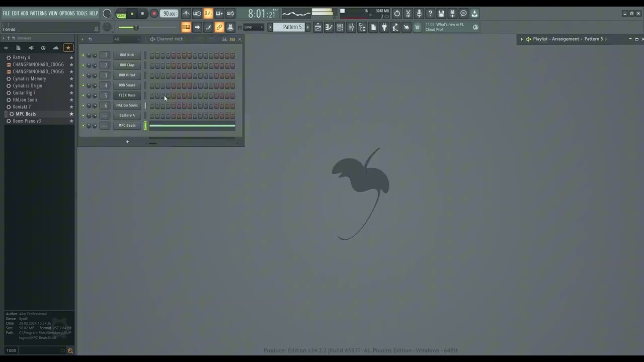Toggle the overdub recording icon
This screenshot has width=644, height=362.
click(x=219, y=14)
